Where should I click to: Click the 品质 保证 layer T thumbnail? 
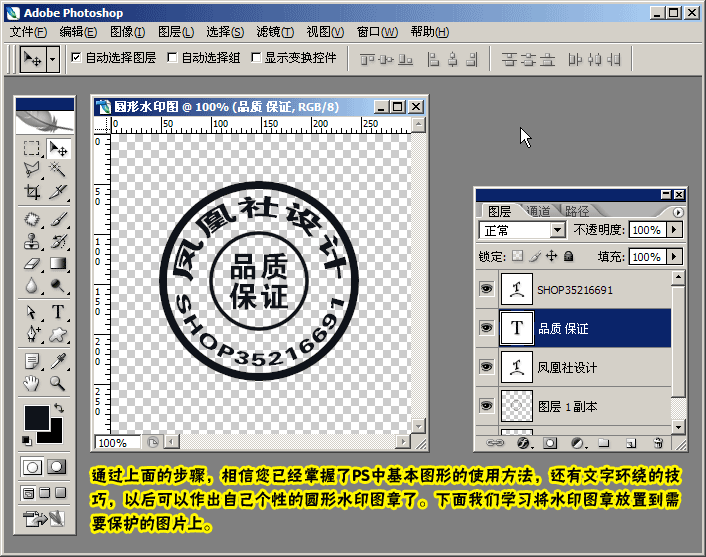[516, 327]
